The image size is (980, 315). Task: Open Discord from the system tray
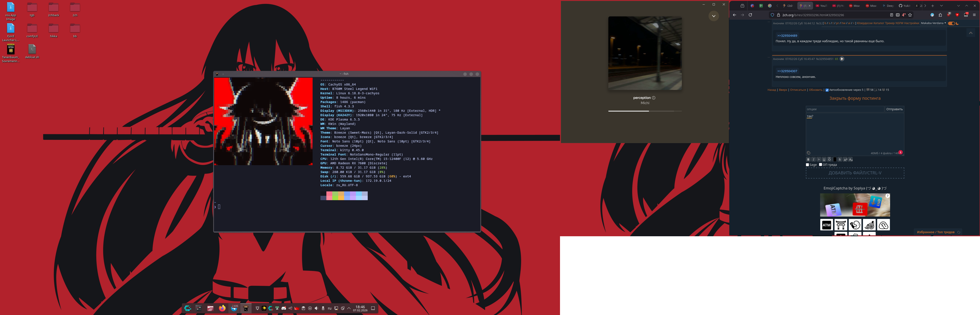[284, 308]
